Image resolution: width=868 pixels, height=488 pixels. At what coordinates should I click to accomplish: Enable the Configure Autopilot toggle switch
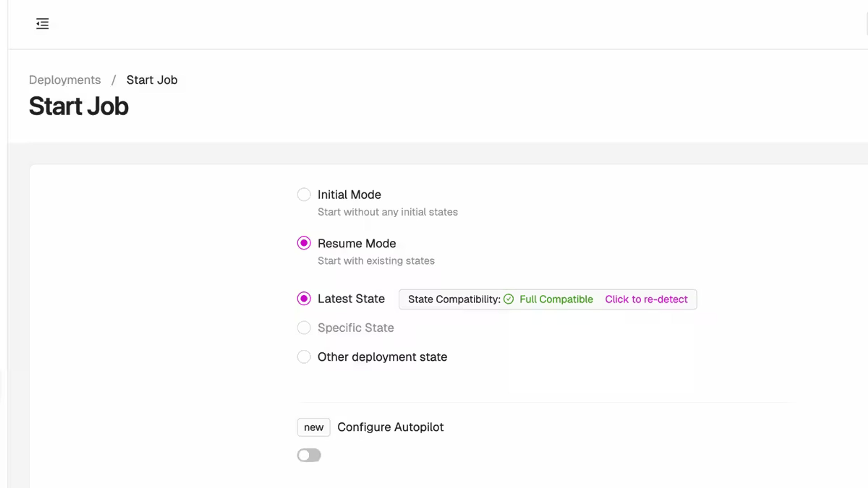click(x=309, y=455)
